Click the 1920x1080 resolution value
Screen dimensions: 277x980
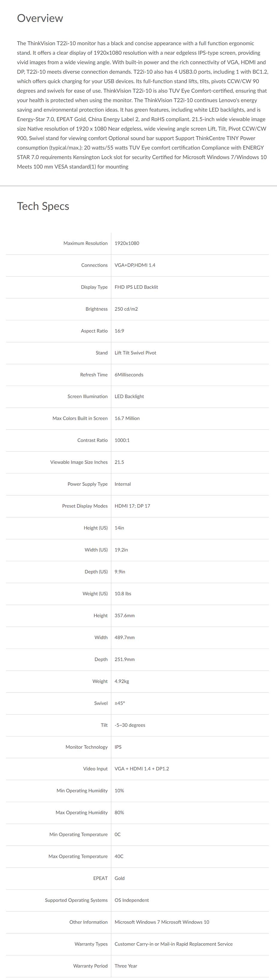tap(127, 244)
